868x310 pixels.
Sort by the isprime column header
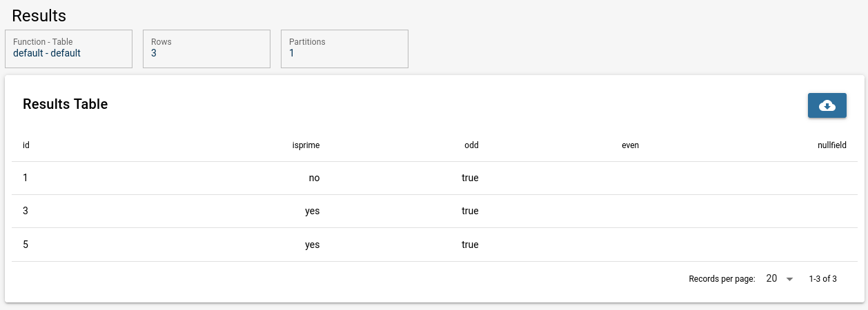pos(306,145)
